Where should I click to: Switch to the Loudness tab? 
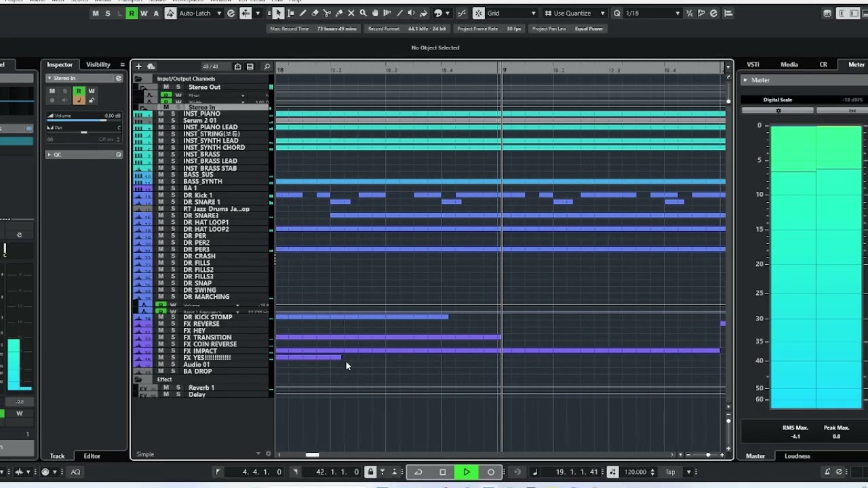click(797, 456)
